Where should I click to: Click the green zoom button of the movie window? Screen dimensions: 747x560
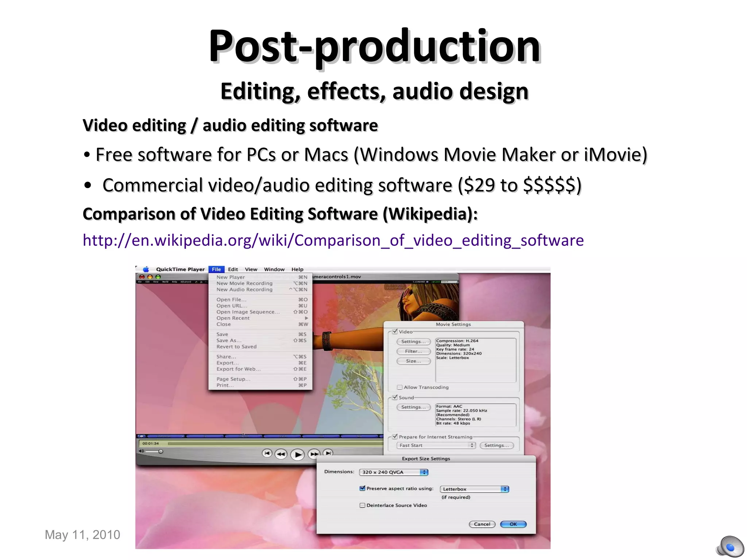[x=158, y=277]
